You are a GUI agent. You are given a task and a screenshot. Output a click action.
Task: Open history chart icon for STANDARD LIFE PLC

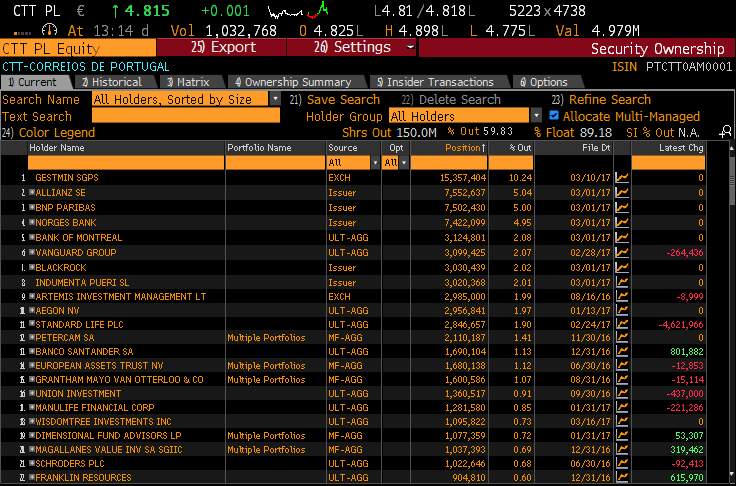(622, 324)
